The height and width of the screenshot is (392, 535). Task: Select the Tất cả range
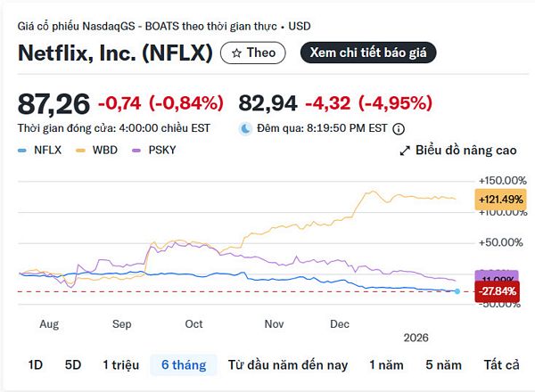501,364
